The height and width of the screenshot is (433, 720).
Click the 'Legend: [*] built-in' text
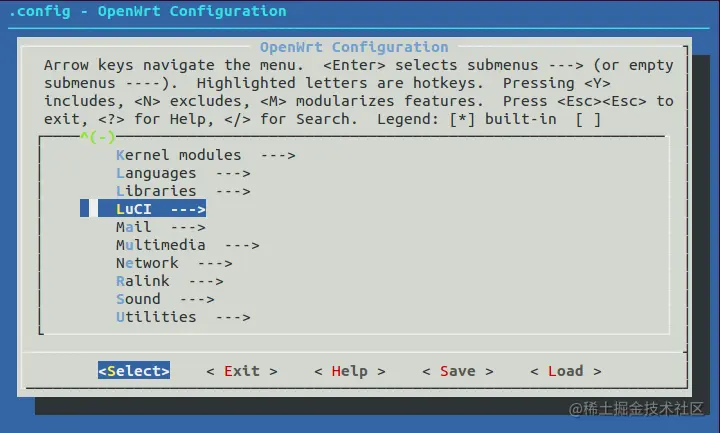click(467, 119)
